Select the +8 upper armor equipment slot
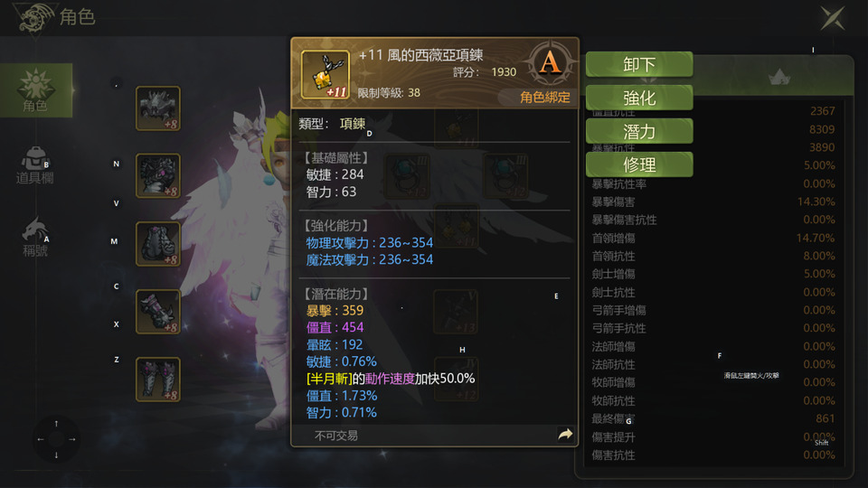 coord(157,176)
